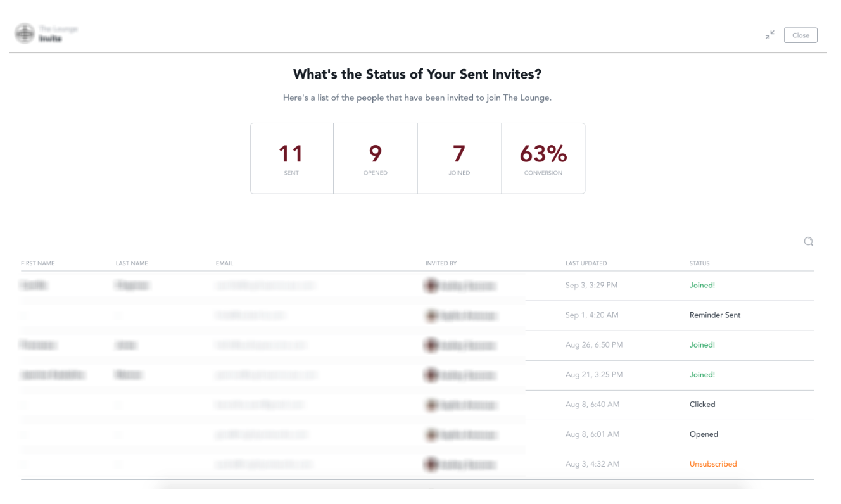Open the Unsubscribed status entry
This screenshot has height=504, width=841.
click(x=713, y=464)
